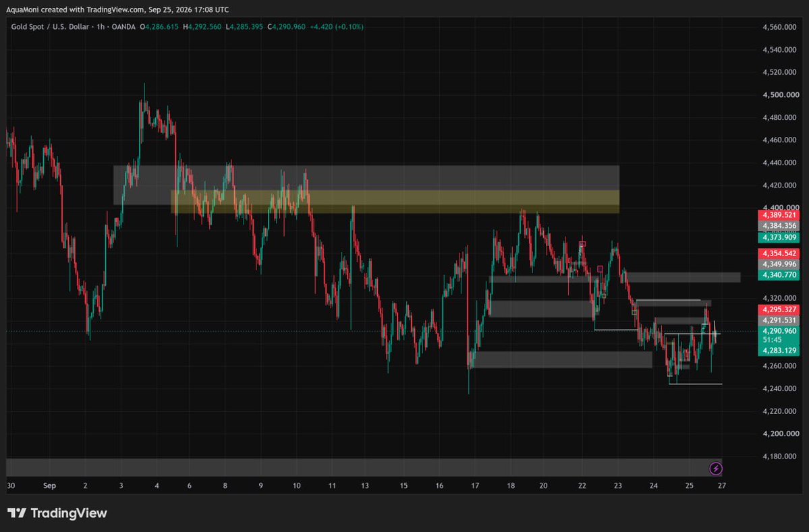Click the 4,220.000 price axis label

click(779, 411)
